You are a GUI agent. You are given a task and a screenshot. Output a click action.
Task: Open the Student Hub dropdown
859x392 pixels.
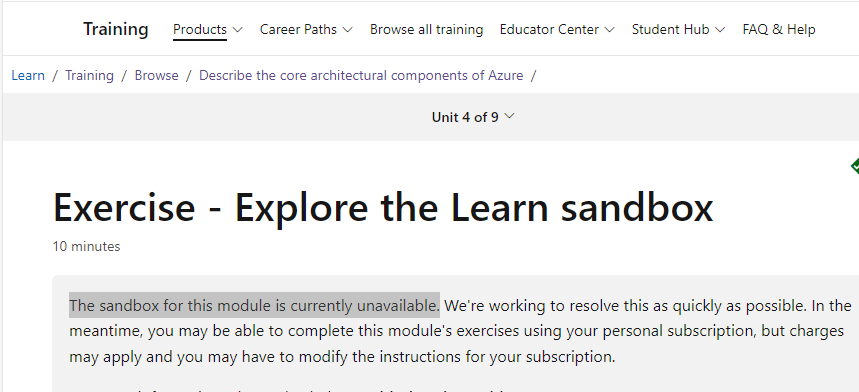(x=678, y=30)
